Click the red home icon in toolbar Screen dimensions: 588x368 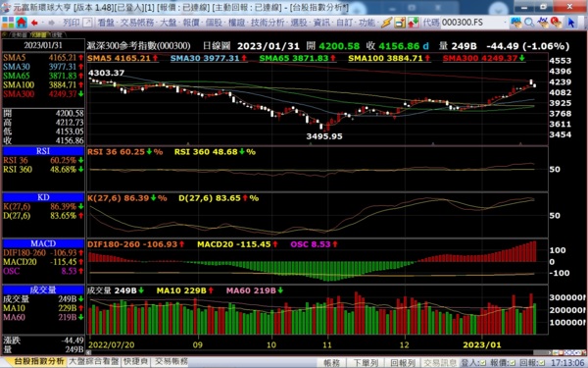22,23
